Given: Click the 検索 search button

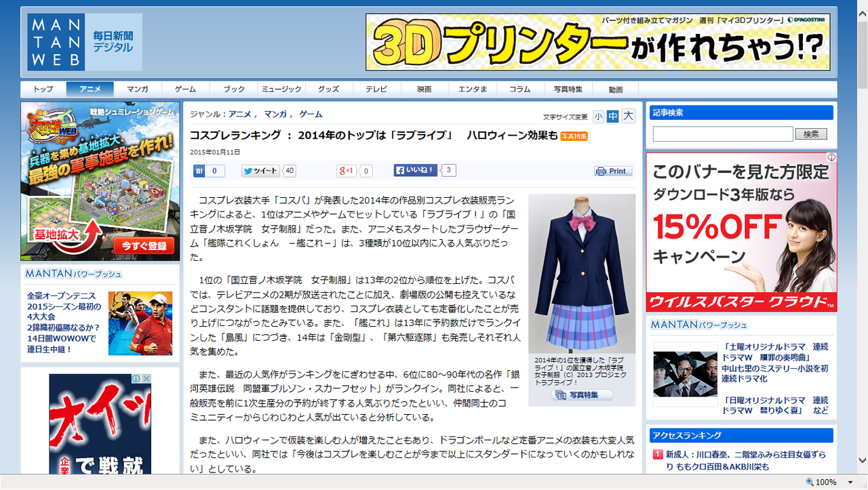Looking at the screenshot, I should point(811,134).
